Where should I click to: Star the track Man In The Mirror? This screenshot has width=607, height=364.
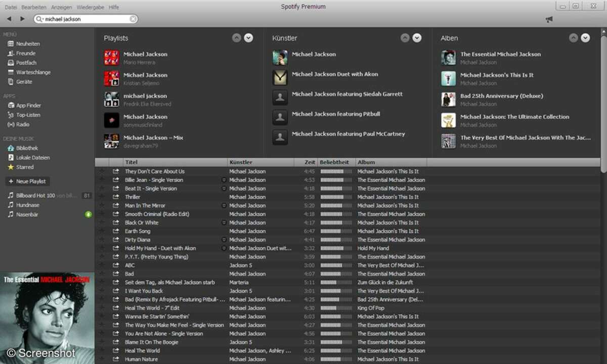point(102,206)
